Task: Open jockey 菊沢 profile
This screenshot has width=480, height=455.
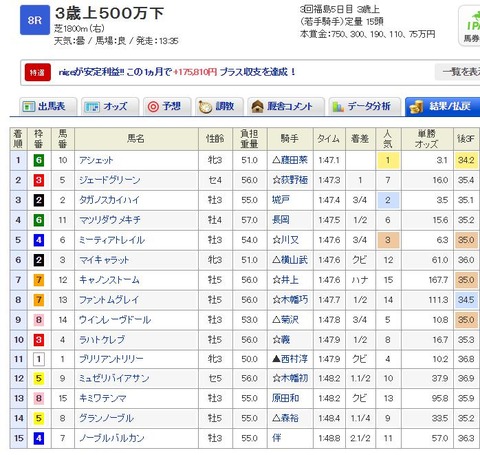Action: click(289, 320)
